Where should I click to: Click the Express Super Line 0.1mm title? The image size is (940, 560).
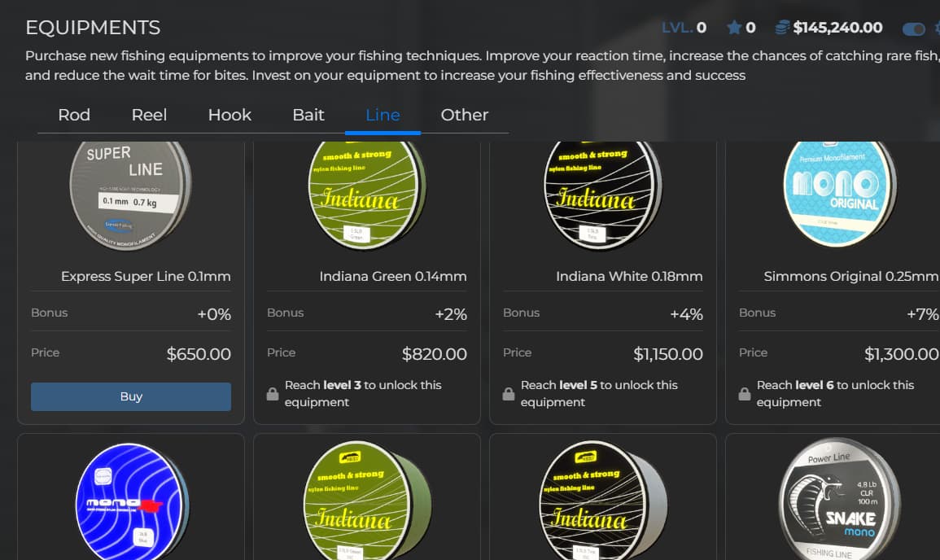coord(146,277)
